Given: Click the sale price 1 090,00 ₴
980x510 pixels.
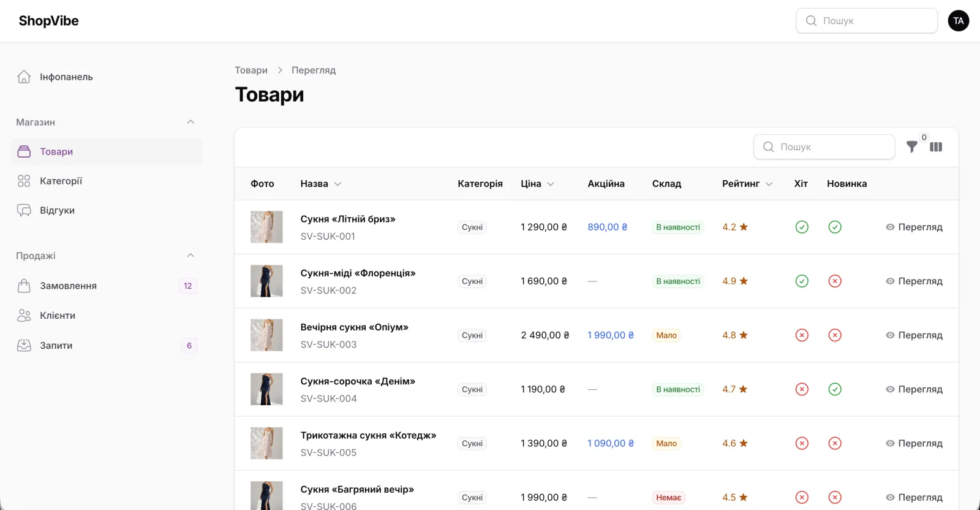Looking at the screenshot, I should pyautogui.click(x=611, y=443).
